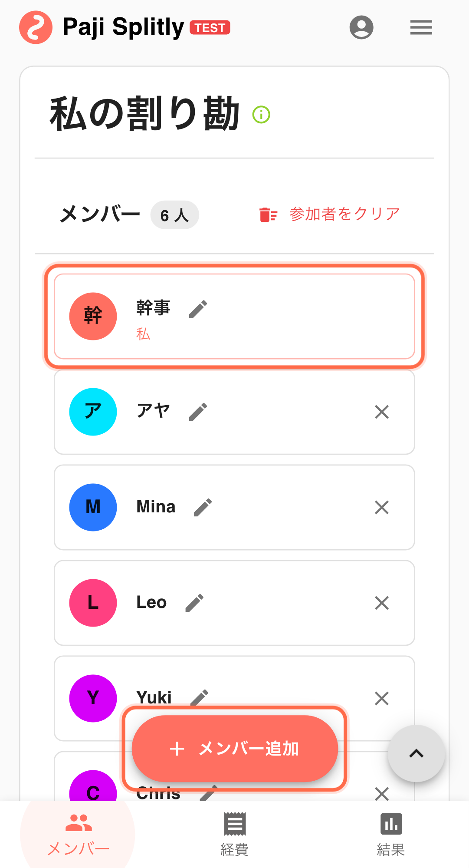Click the Paji Splitly logo
Image resolution: width=469 pixels, height=868 pixels.
point(36,27)
